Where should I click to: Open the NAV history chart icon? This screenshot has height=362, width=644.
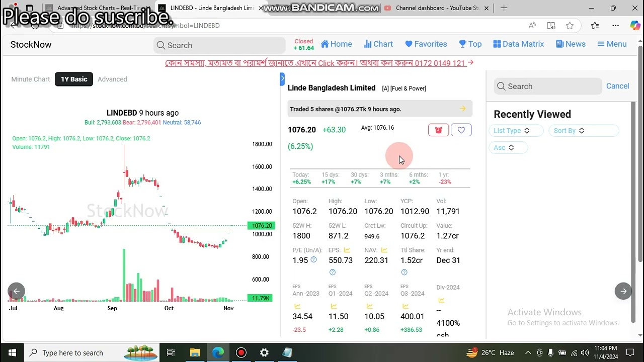pos(384,250)
